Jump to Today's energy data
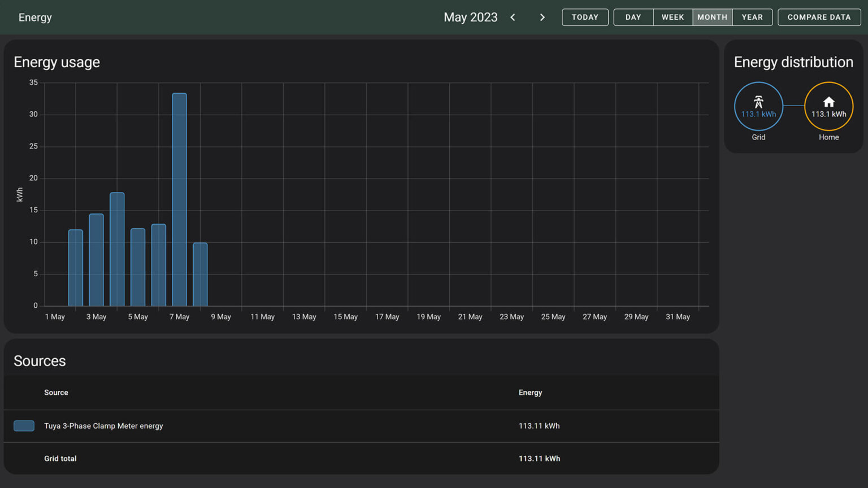Viewport: 868px width, 488px height. point(585,18)
